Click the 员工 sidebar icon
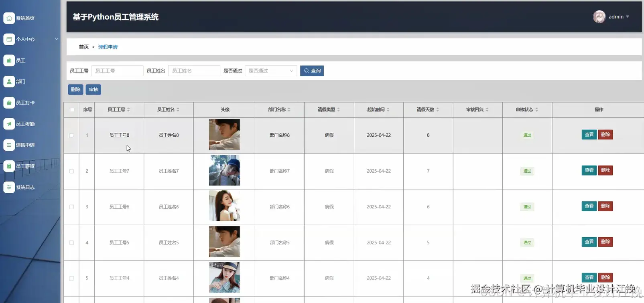 click(x=9, y=61)
